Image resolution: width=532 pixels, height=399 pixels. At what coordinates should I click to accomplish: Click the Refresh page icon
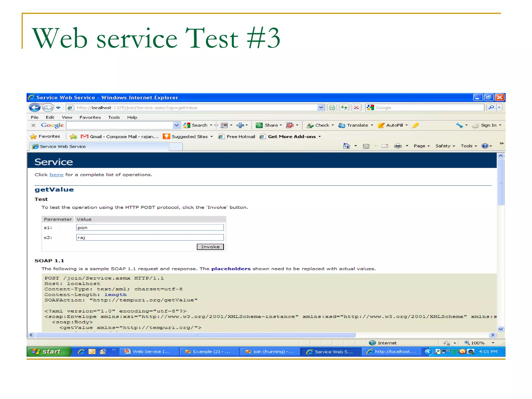coord(344,108)
